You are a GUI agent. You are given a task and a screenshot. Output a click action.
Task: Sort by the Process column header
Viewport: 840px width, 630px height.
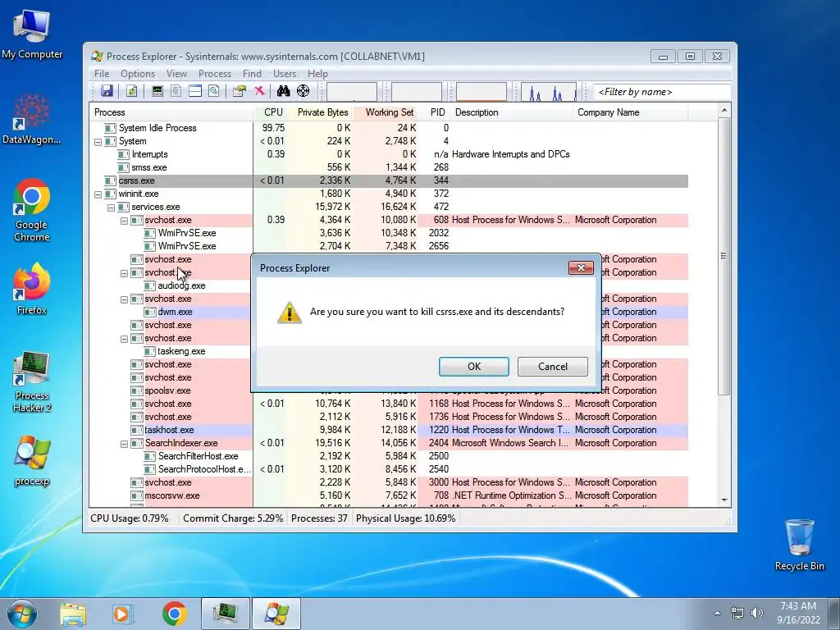[x=171, y=112]
